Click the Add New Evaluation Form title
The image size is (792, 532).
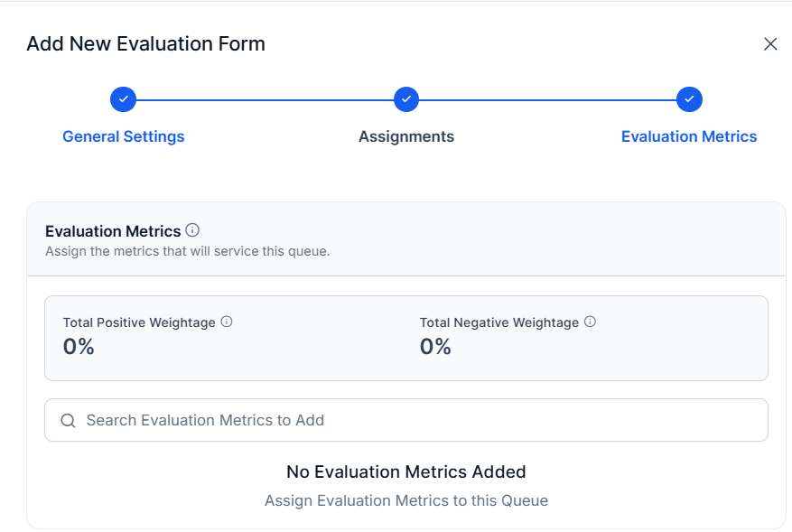(145, 44)
